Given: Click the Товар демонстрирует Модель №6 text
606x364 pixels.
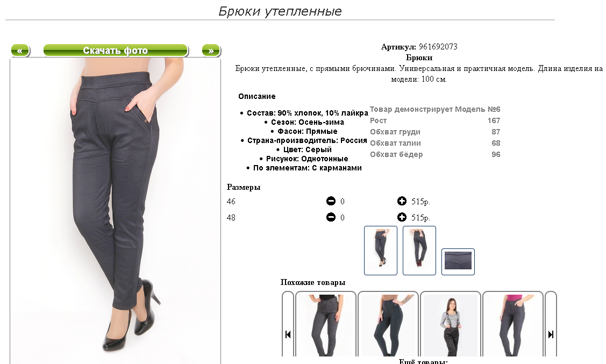Looking at the screenshot, I should click(435, 109).
